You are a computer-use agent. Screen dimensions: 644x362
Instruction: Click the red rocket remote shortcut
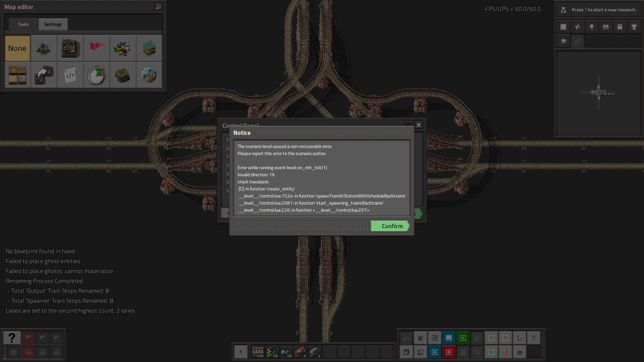click(x=505, y=352)
